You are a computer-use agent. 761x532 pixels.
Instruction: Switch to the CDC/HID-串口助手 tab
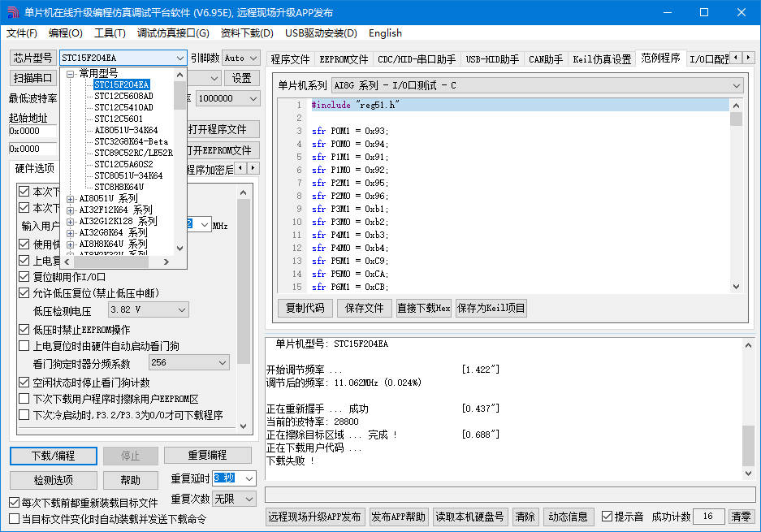tap(417, 59)
